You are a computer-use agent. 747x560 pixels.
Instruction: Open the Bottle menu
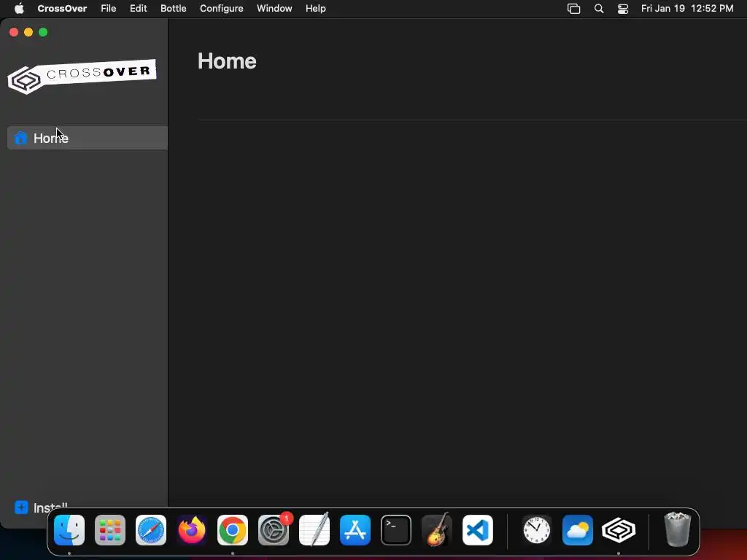point(173,9)
